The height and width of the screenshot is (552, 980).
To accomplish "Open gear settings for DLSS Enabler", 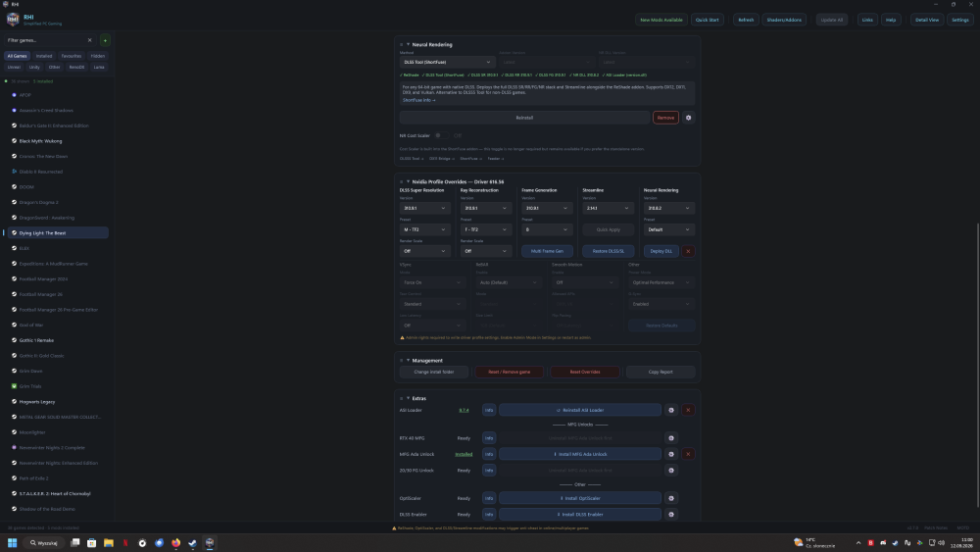I will click(671, 515).
